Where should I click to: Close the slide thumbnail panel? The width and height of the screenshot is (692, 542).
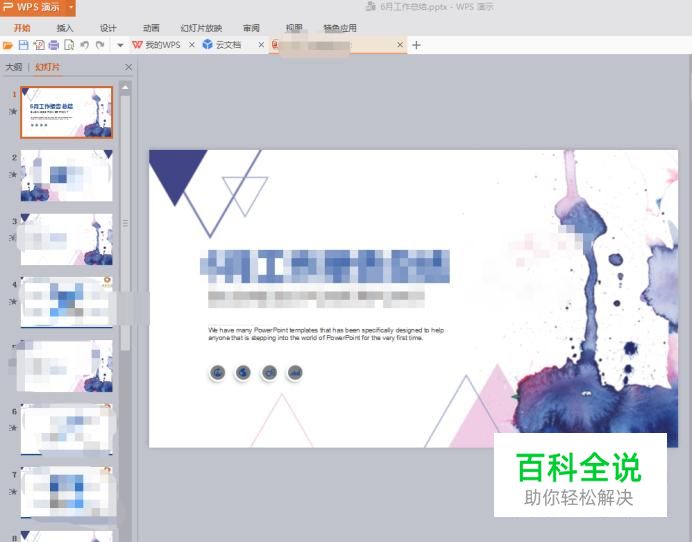click(x=128, y=67)
